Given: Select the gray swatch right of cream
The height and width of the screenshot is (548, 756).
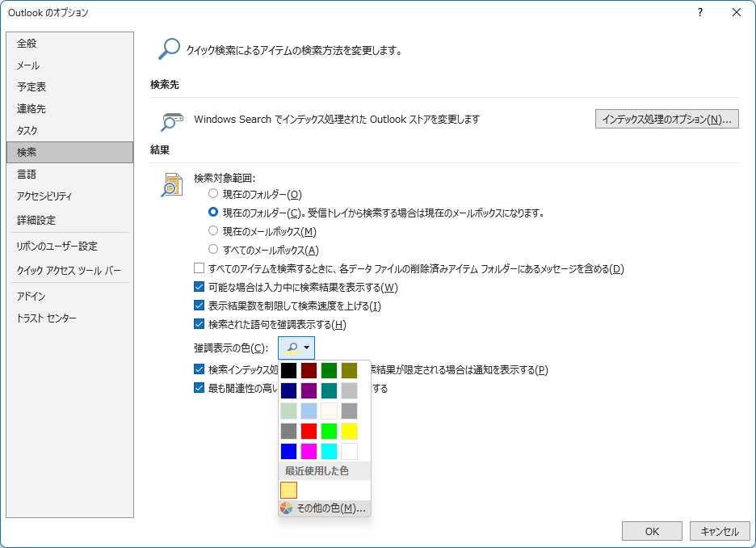Looking at the screenshot, I should pos(350,411).
